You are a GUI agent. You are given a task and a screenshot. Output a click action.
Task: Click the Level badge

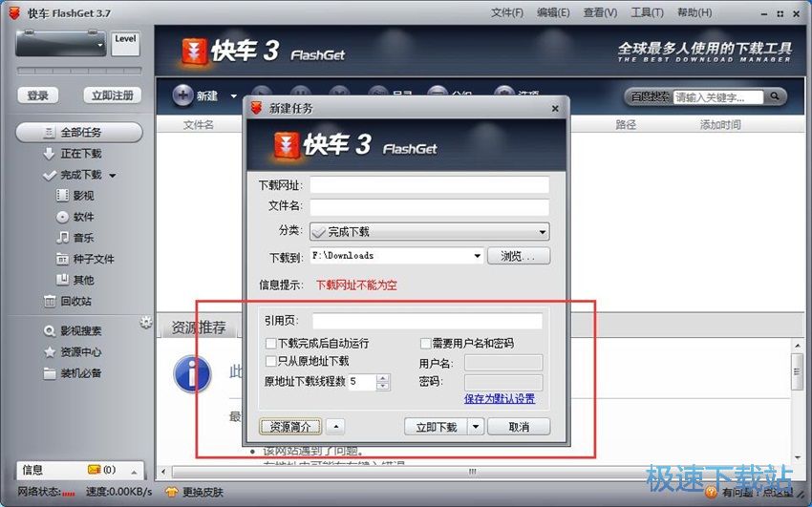[x=125, y=44]
